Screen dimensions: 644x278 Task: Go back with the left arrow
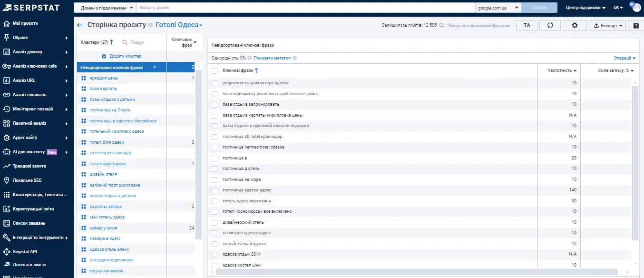coord(80,25)
